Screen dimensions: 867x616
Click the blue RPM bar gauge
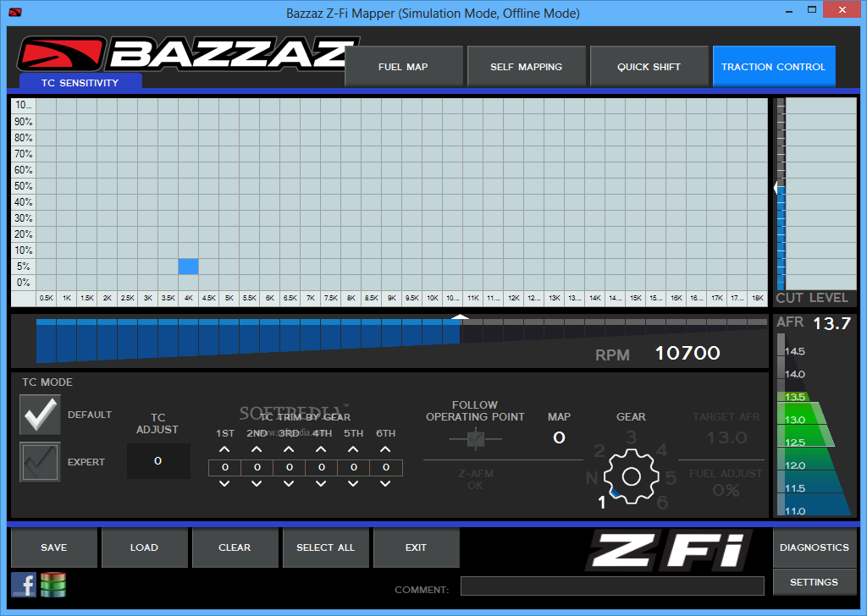point(248,340)
